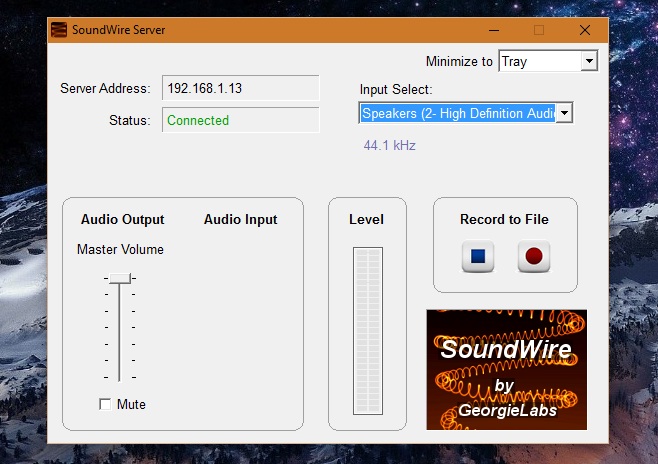Click the Mute label text

[131, 405]
